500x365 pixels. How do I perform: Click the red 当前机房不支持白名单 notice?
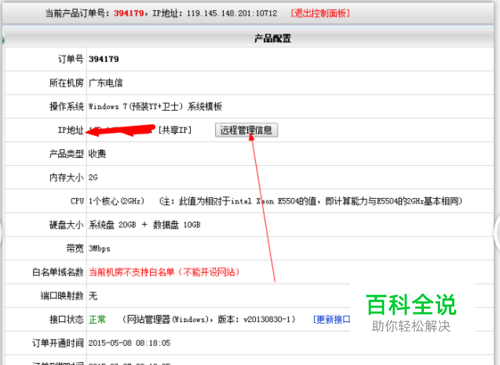pos(164,272)
